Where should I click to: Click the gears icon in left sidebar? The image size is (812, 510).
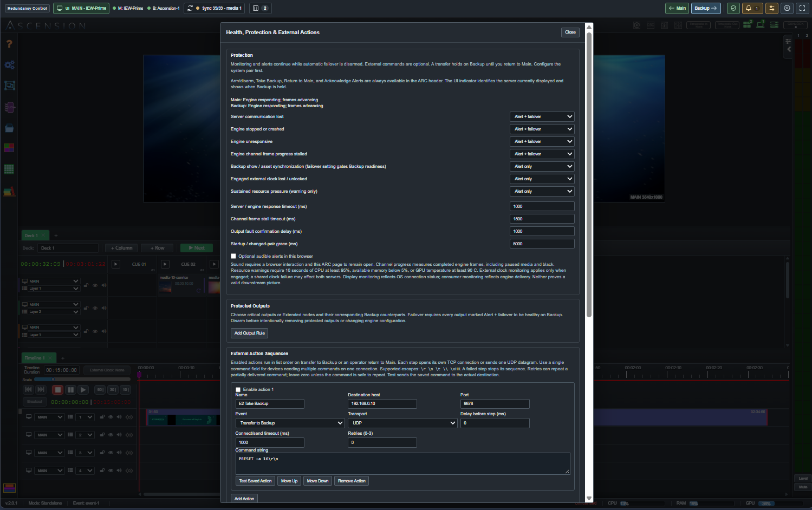9,65
